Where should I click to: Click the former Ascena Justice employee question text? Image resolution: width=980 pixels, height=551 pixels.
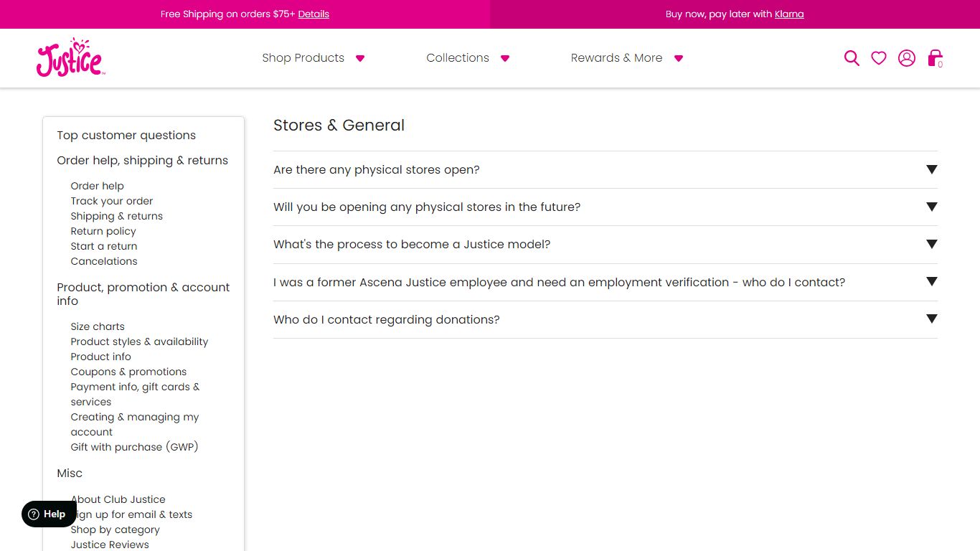click(x=559, y=283)
